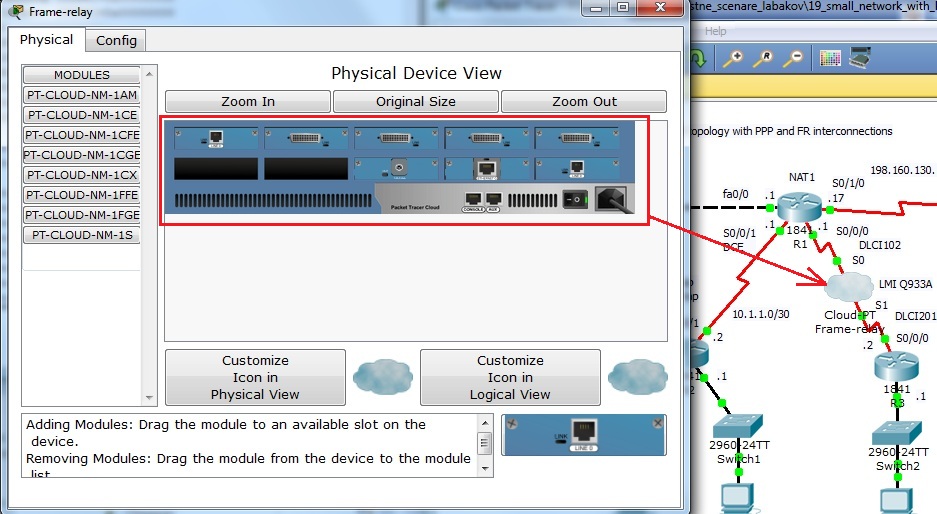937x514 pixels.
Task: Select the Switch2 2960-24TT icon
Action: [x=896, y=432]
